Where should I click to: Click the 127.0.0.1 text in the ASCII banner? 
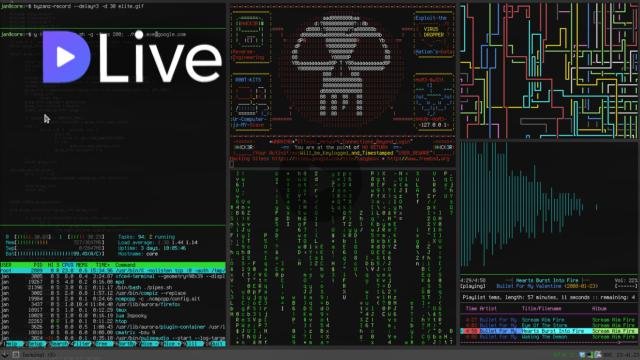click(x=434, y=125)
